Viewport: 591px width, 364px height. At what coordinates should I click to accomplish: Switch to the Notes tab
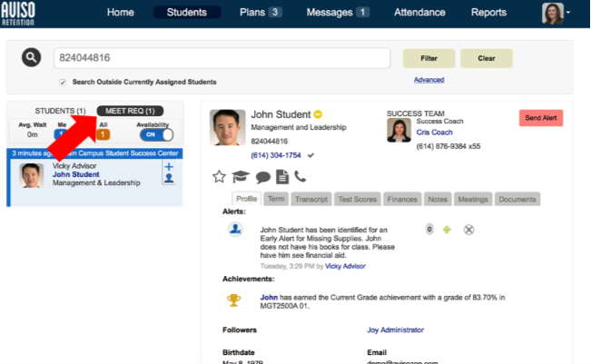point(438,199)
